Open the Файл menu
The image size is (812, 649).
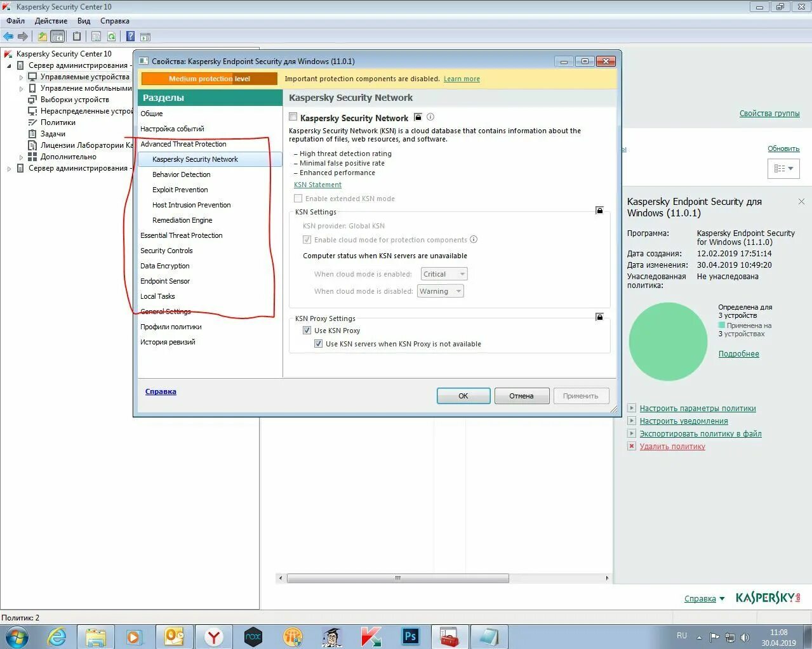16,21
